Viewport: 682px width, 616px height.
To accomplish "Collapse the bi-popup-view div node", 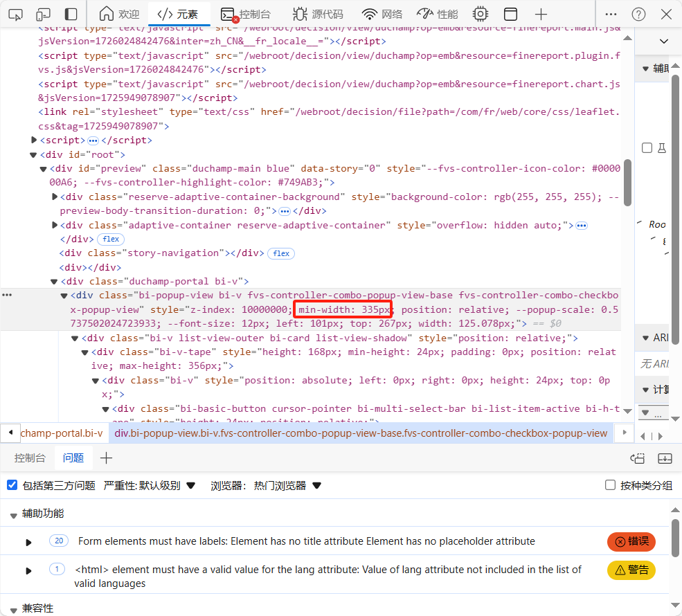I will coord(64,296).
